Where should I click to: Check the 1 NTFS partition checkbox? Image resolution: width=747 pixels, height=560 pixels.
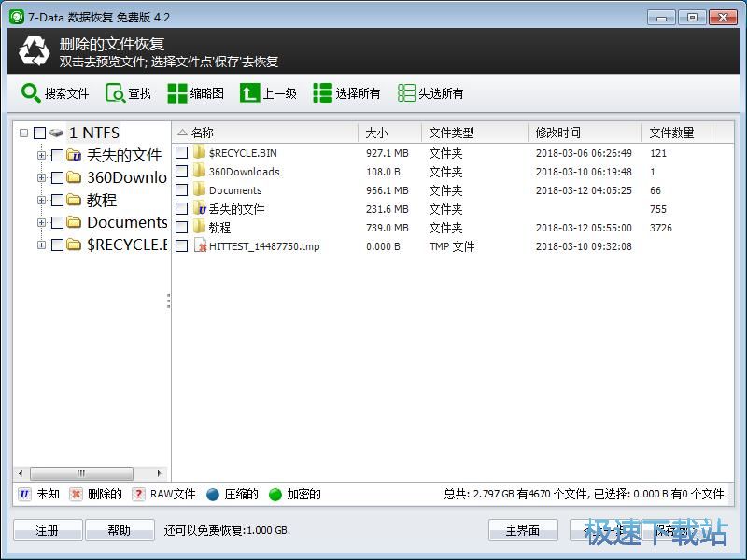40,132
